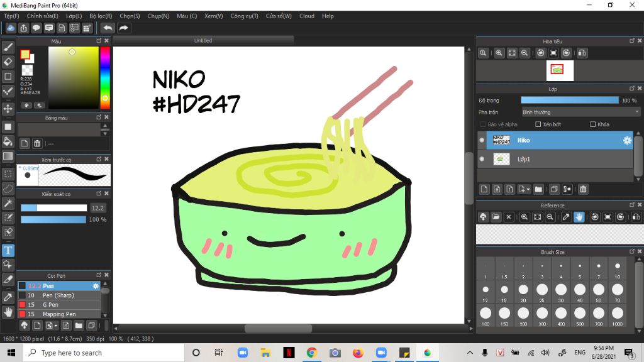Toggle visibility of the Lớp1 layer
Viewport: 644px width, 362px height.
(482, 159)
